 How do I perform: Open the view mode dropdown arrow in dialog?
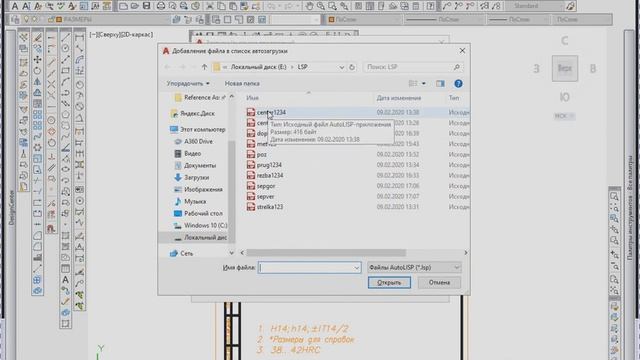(424, 83)
